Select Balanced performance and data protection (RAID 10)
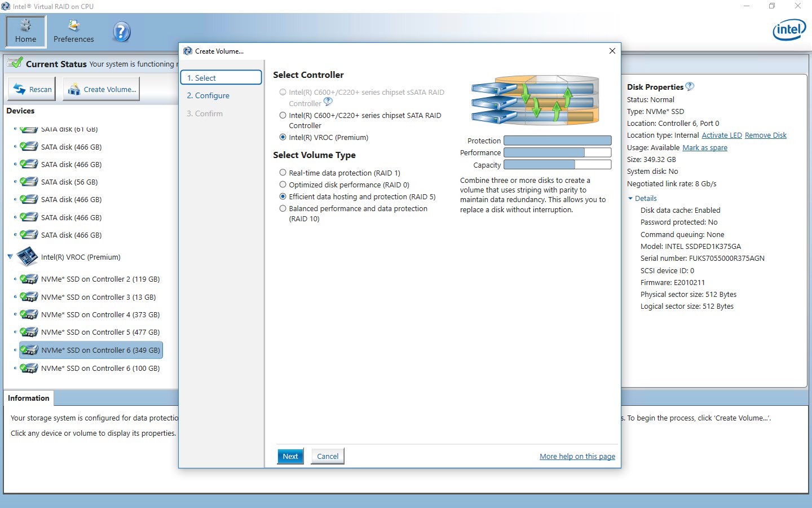Viewport: 812px width, 508px height. pyautogui.click(x=283, y=208)
